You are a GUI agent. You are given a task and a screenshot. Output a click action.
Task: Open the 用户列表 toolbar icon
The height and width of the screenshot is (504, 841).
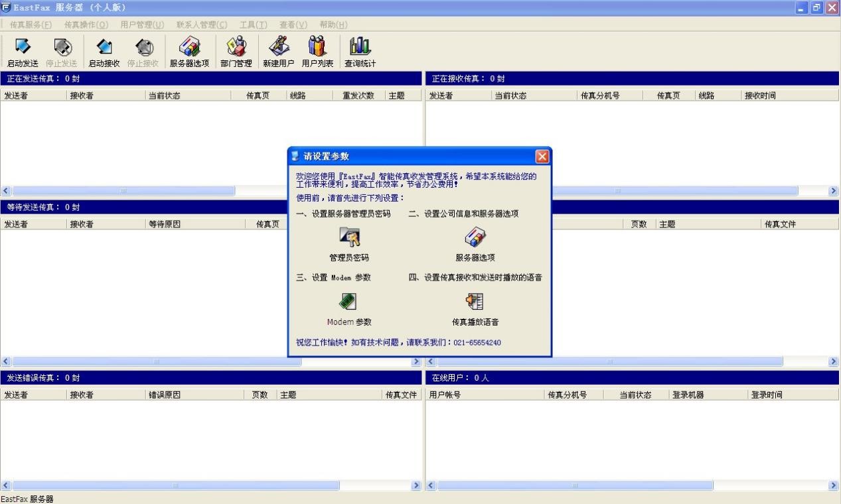317,46
